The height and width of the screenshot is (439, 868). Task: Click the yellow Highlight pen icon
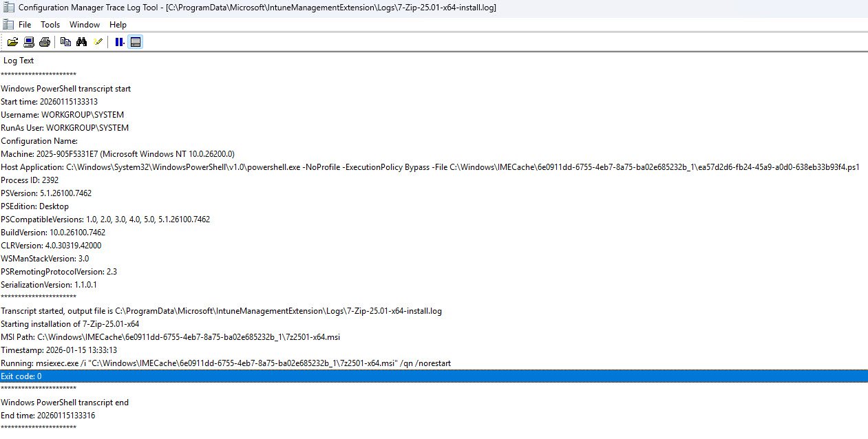tap(98, 42)
